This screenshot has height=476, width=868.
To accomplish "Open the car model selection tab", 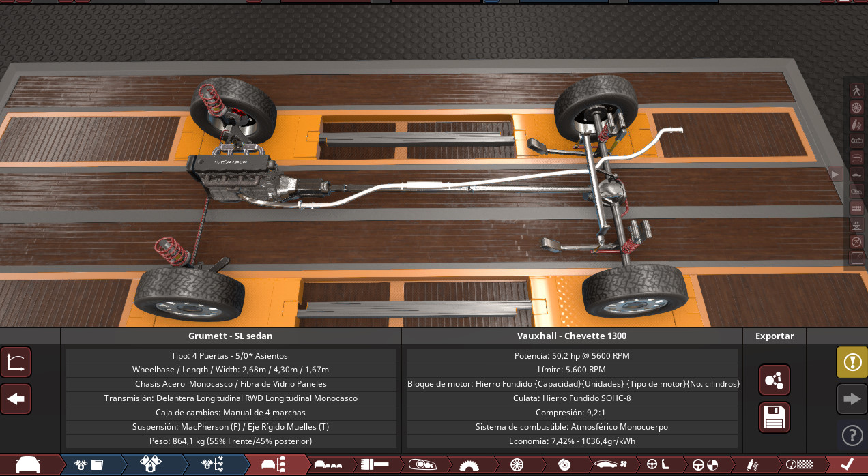I will pyautogui.click(x=29, y=464).
